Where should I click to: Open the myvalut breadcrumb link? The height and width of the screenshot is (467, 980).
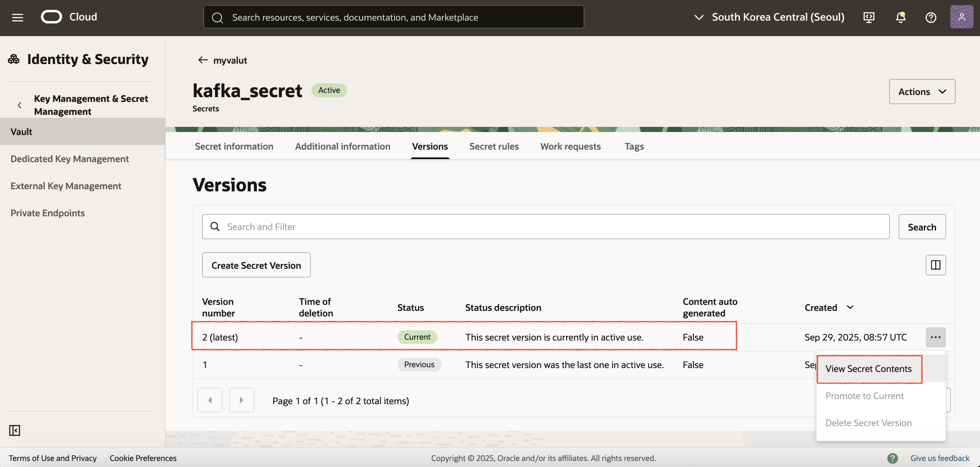(230, 60)
